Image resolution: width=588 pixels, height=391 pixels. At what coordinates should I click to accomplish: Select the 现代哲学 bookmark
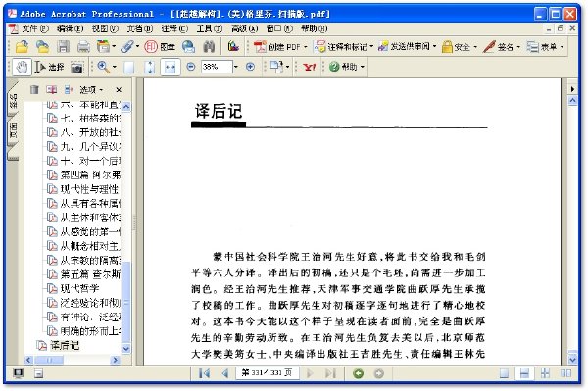tap(79, 288)
